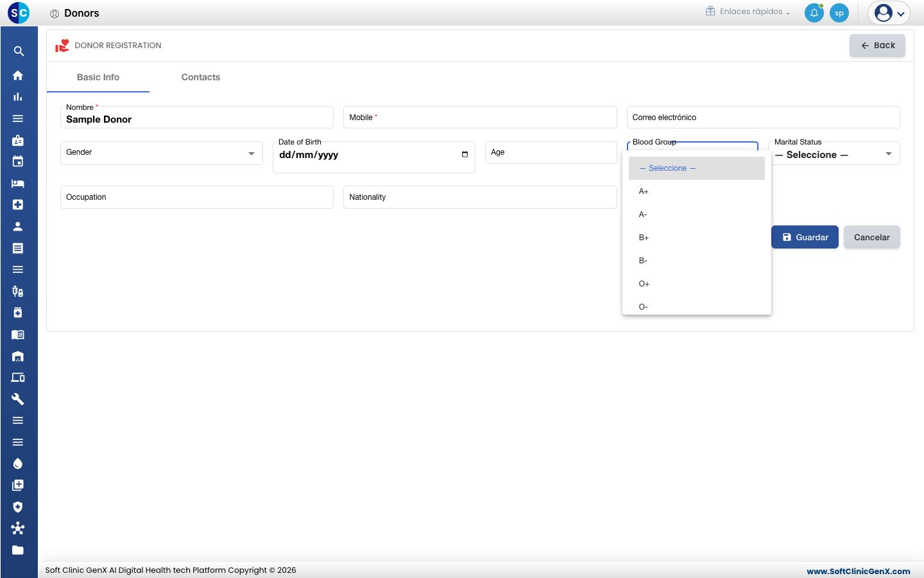
Task: Click the Guardar button
Action: (x=805, y=237)
